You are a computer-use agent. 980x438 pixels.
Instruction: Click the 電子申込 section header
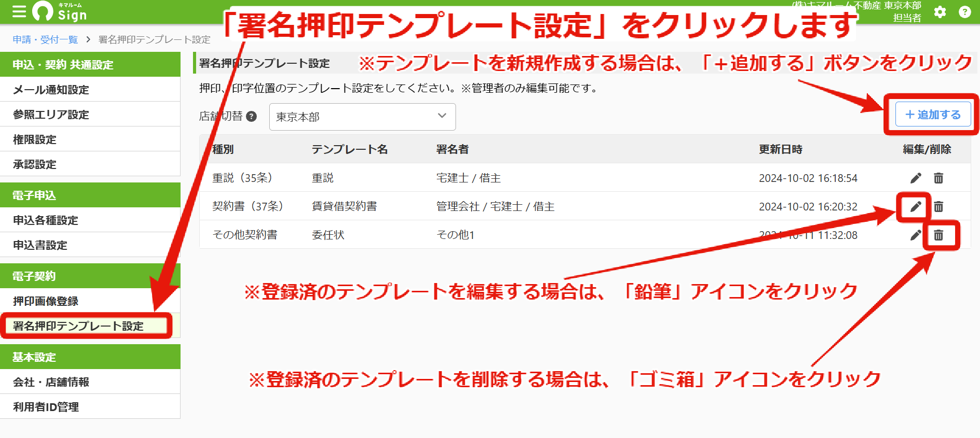(x=90, y=195)
